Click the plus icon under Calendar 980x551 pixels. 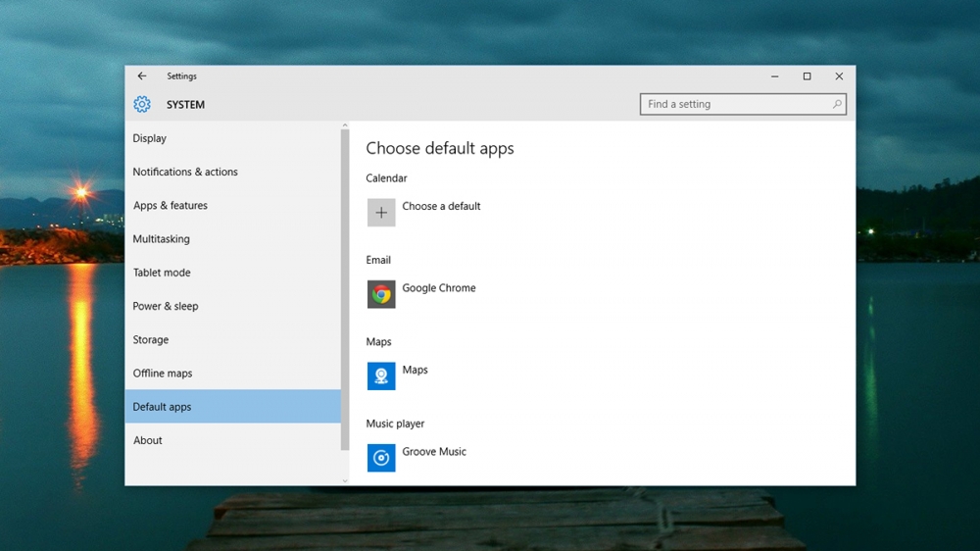[381, 213]
